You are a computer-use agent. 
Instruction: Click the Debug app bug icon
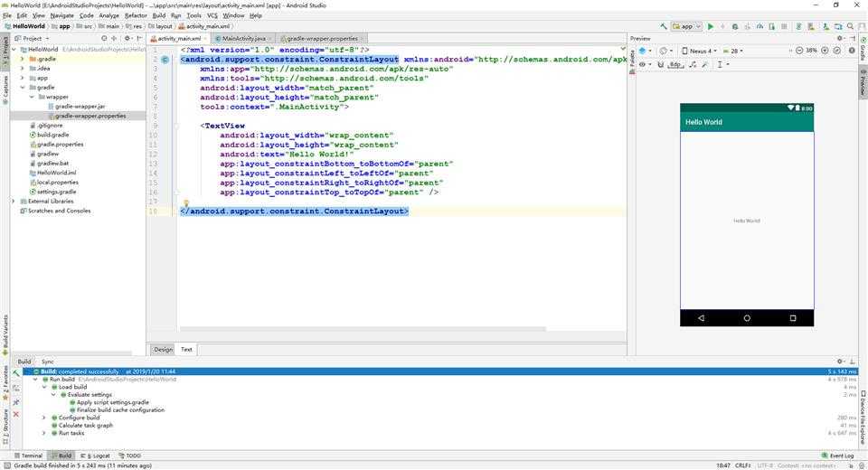tap(735, 26)
